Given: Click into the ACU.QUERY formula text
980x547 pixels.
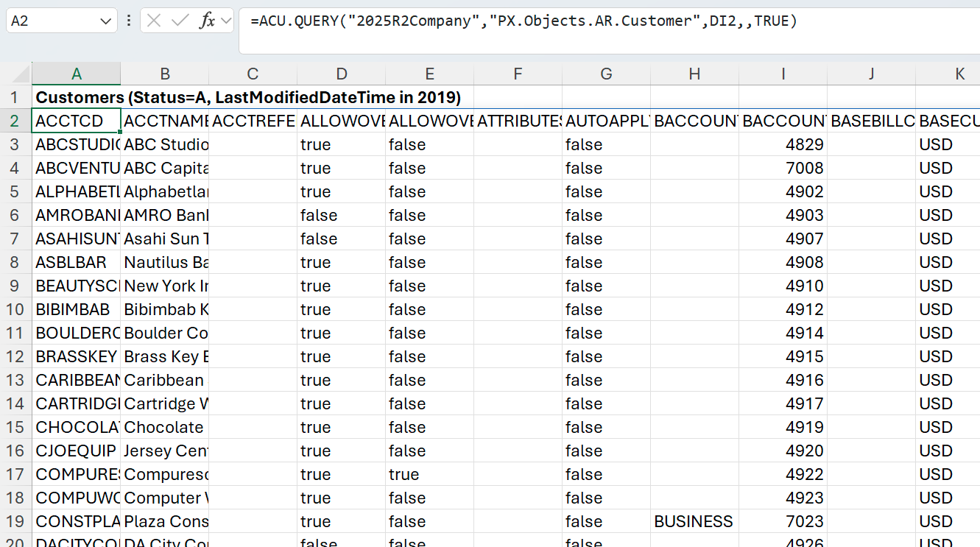Looking at the screenshot, I should click(x=523, y=21).
